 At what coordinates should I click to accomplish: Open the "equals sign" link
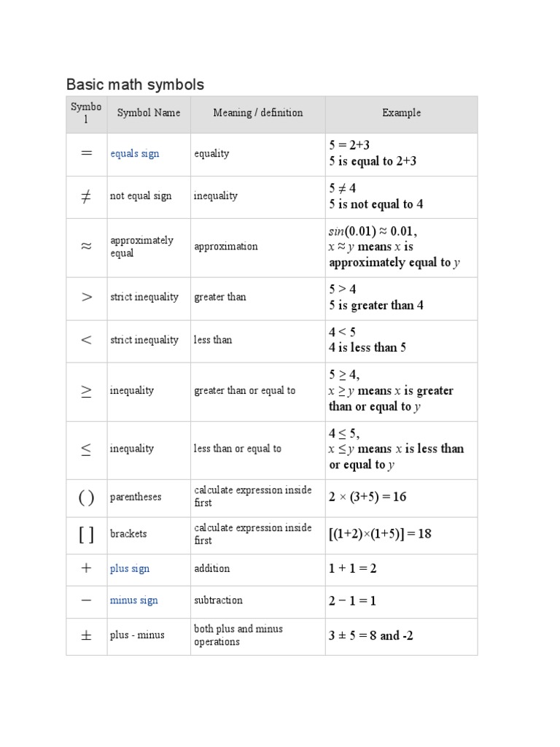134,154
